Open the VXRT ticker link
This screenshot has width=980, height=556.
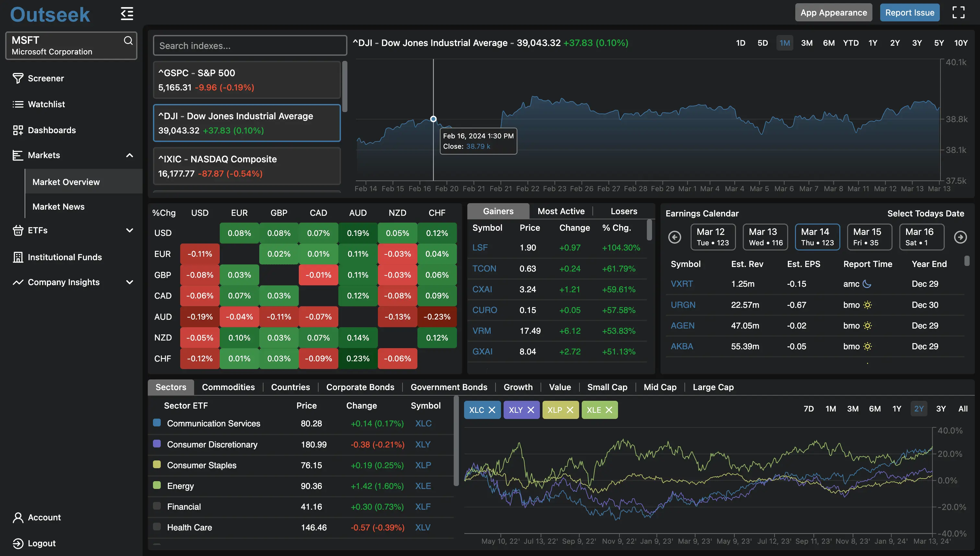pos(682,284)
